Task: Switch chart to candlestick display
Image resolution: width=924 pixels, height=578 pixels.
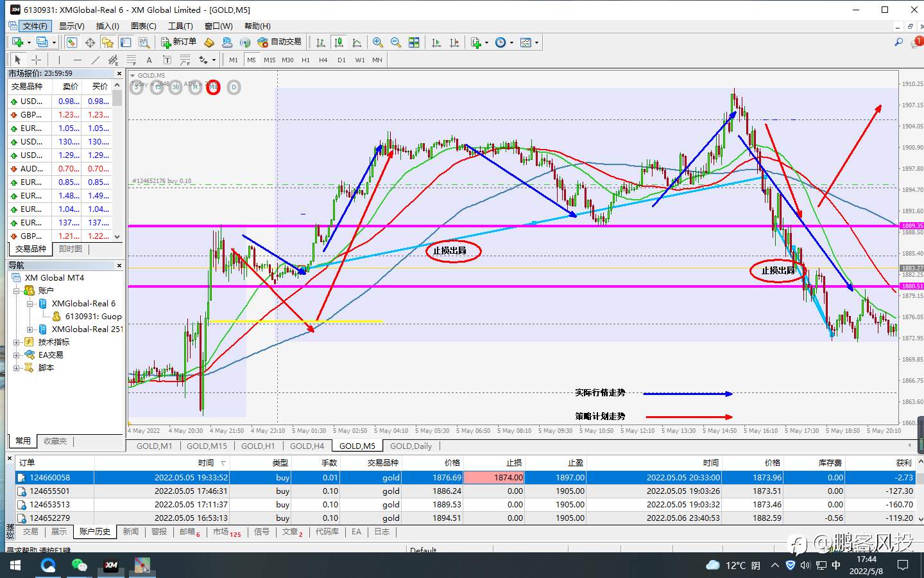Action: (x=339, y=42)
